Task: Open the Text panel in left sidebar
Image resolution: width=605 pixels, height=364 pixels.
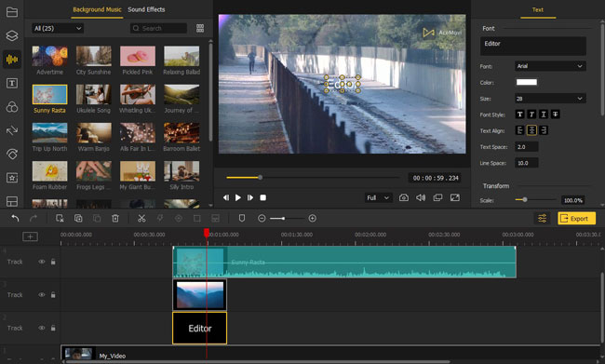Action: click(12, 83)
